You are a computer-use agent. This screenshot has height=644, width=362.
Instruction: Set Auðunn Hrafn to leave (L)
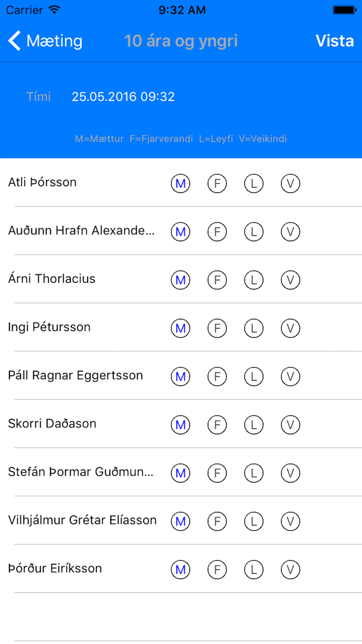[254, 232]
